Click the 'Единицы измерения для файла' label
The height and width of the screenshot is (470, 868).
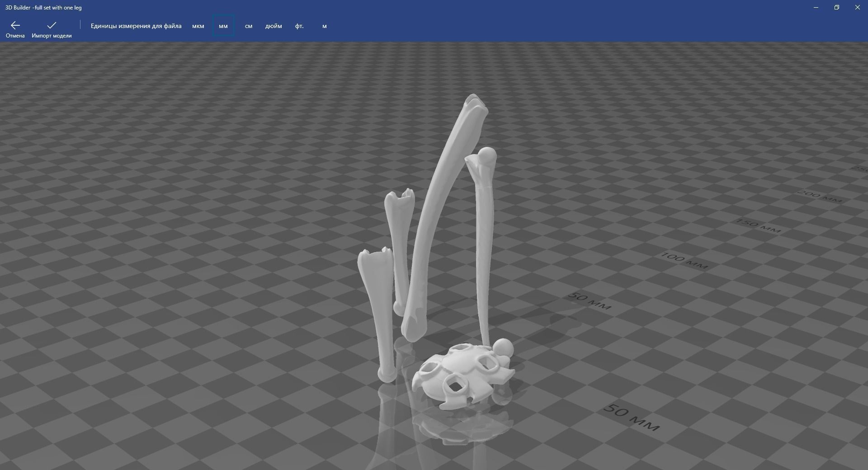tap(136, 26)
